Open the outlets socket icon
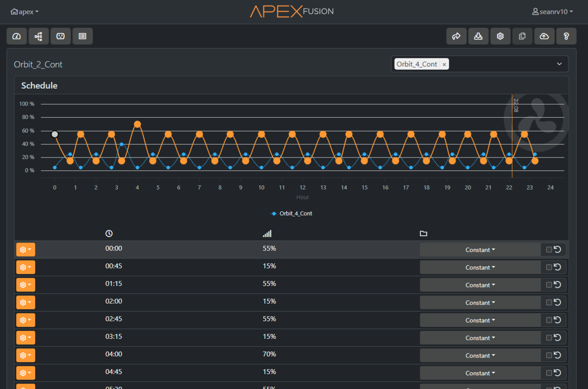The image size is (588, 389). pyautogui.click(x=60, y=36)
